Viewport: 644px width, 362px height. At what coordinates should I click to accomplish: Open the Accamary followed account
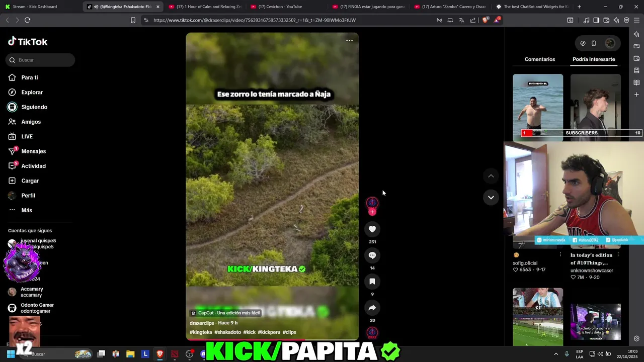point(32,292)
